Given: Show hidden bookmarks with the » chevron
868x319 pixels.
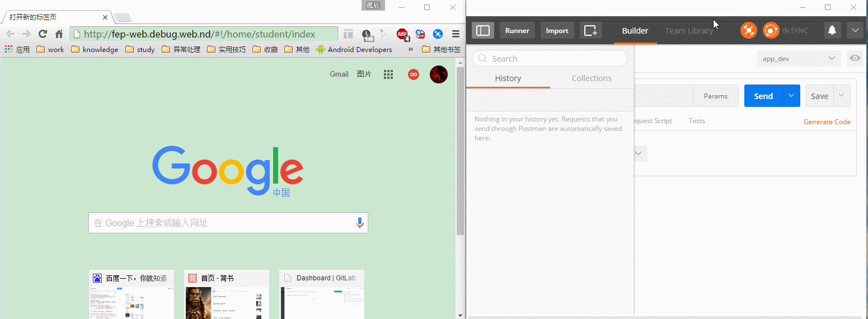Looking at the screenshot, I should pyautogui.click(x=411, y=49).
